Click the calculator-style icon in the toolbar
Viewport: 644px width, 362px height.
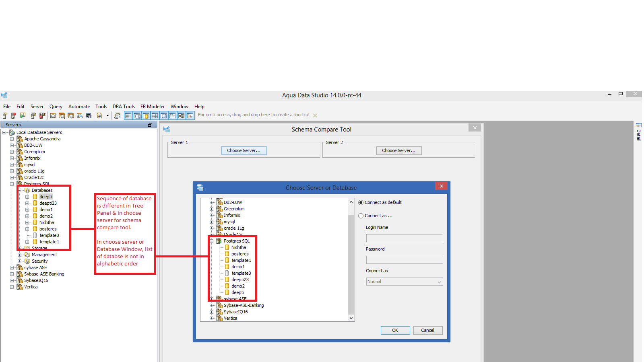118,116
